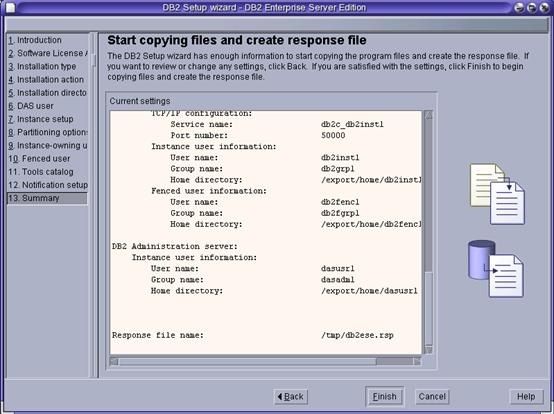Click home directory /export/home/db2fenc1

click(371, 224)
